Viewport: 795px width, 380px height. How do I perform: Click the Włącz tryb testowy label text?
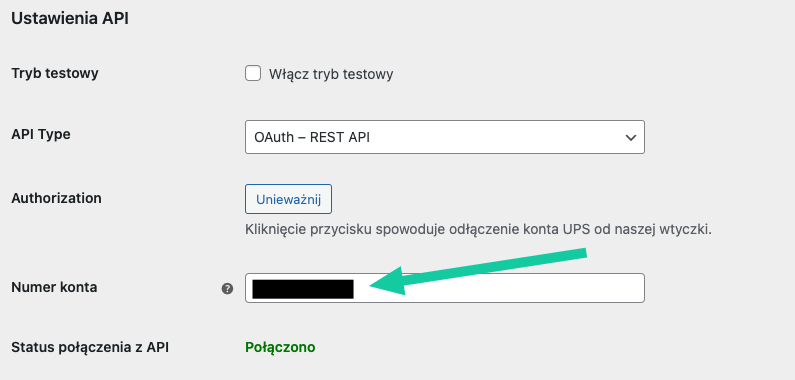[x=331, y=74]
